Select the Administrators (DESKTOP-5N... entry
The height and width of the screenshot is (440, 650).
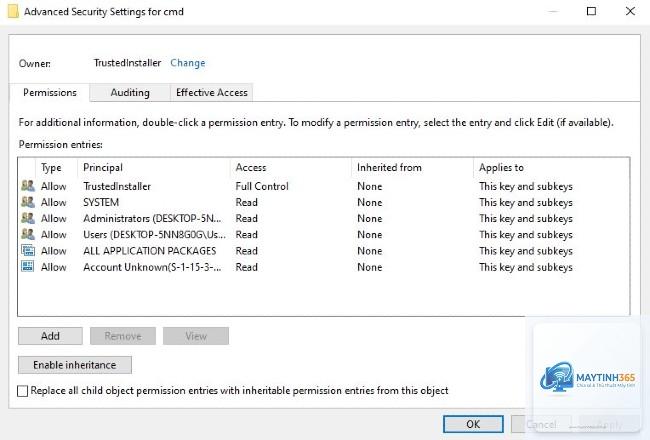(152, 219)
